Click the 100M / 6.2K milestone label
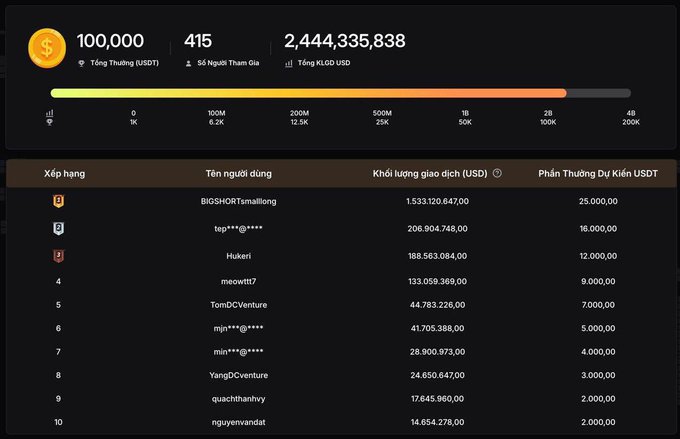 tap(216, 118)
